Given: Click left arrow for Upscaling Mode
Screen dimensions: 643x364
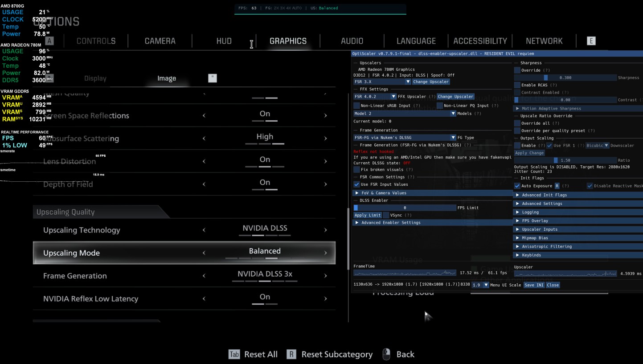Looking at the screenshot, I should tap(204, 253).
